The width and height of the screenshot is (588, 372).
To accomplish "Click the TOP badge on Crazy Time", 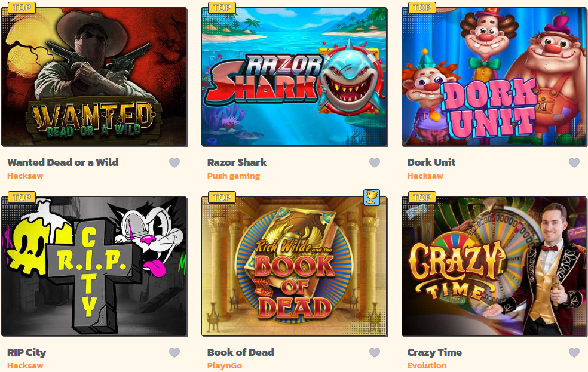I will (x=422, y=197).
